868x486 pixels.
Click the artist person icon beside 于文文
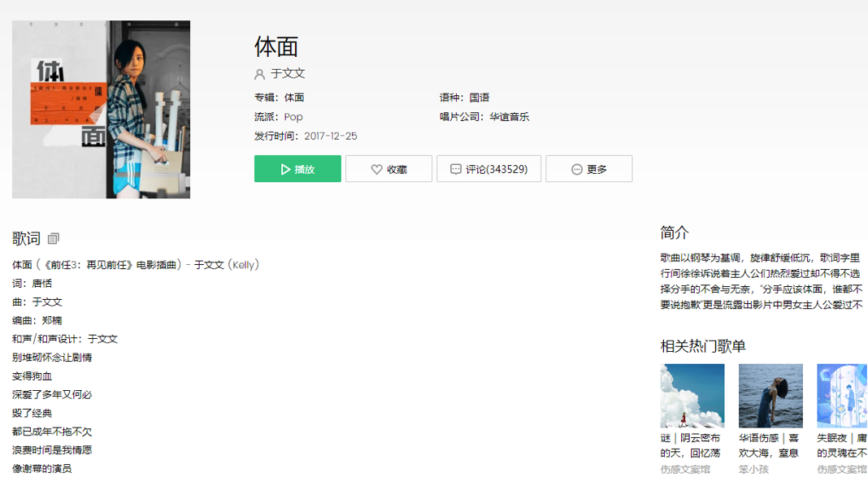pos(259,74)
